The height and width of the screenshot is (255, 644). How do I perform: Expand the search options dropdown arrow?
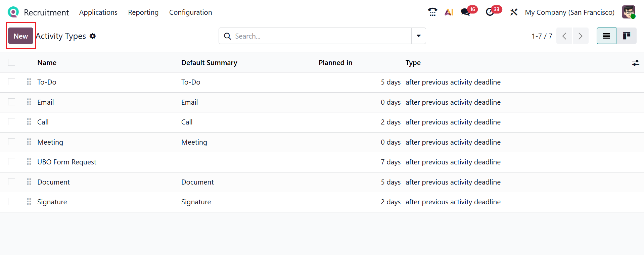point(419,36)
